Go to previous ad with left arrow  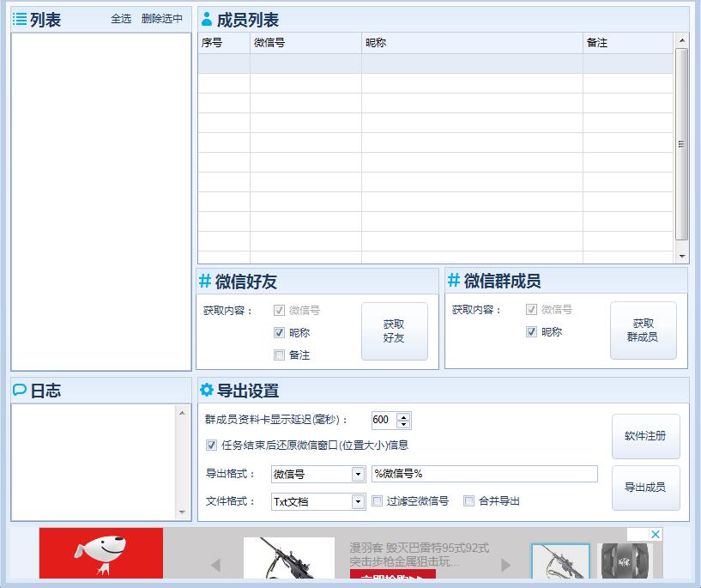point(215,565)
